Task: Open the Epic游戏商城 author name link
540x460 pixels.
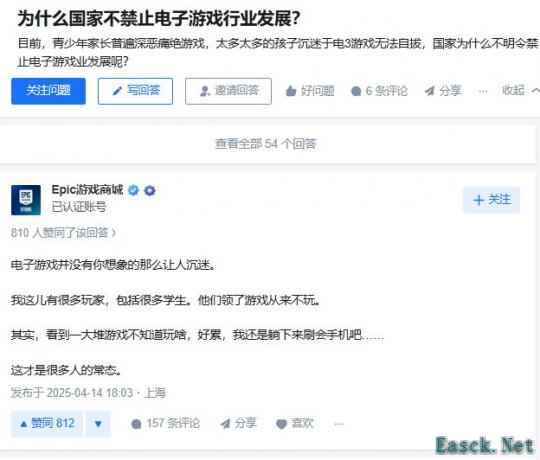Action: (x=87, y=190)
